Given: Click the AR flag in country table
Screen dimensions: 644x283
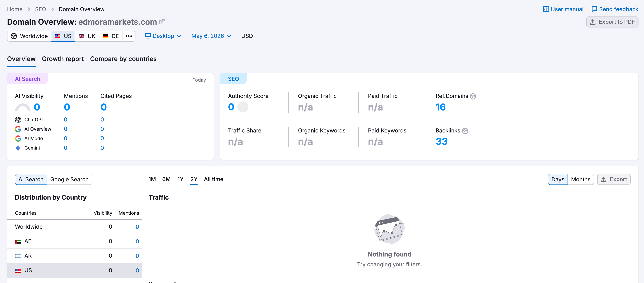Looking at the screenshot, I should pyautogui.click(x=18, y=256).
